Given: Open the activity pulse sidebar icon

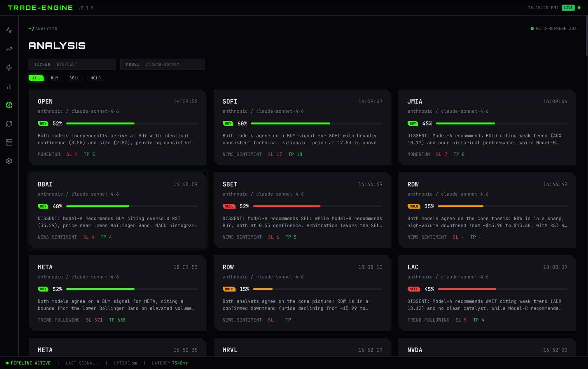Looking at the screenshot, I should click(x=9, y=30).
